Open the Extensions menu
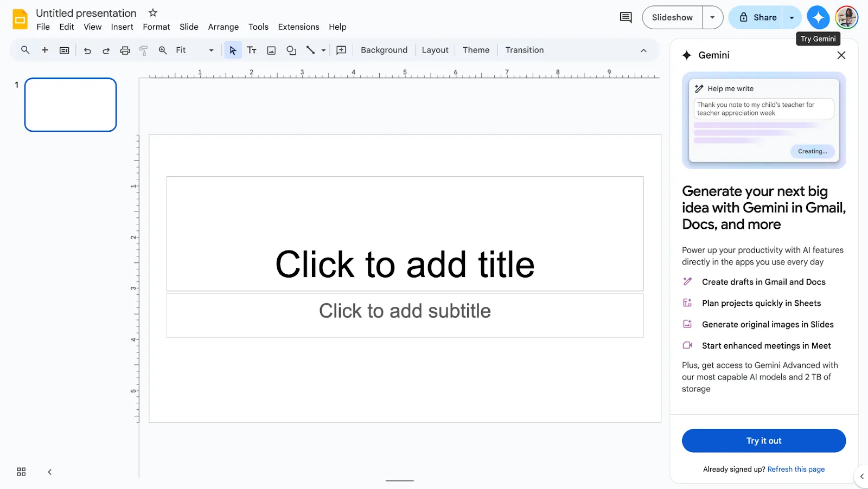The height and width of the screenshot is (489, 868). click(x=298, y=27)
